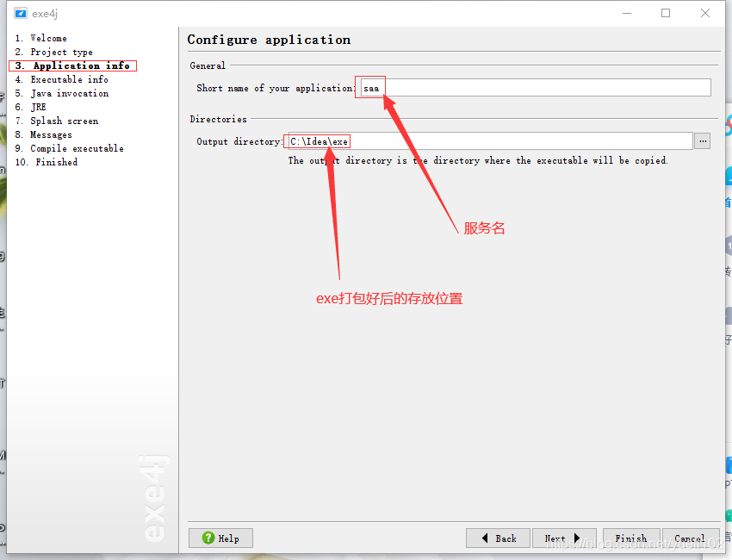Maximize the exe4j window
The height and width of the screenshot is (560, 732).
(x=666, y=13)
